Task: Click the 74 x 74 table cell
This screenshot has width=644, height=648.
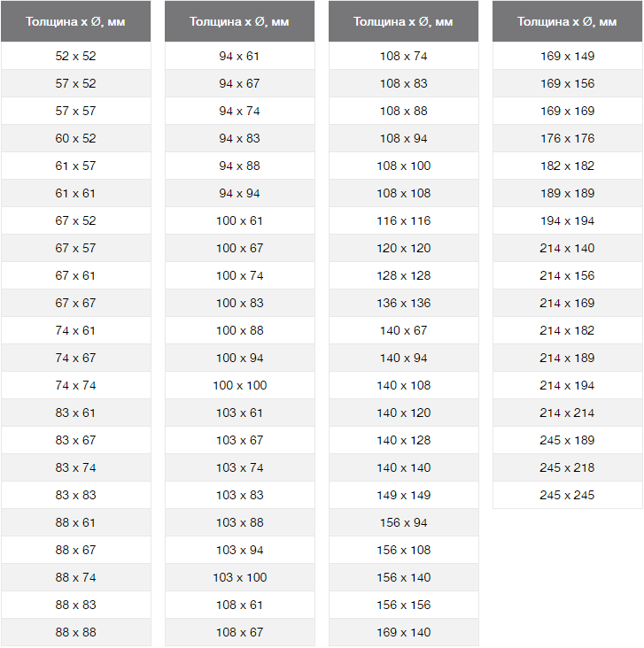Action: click(75, 385)
